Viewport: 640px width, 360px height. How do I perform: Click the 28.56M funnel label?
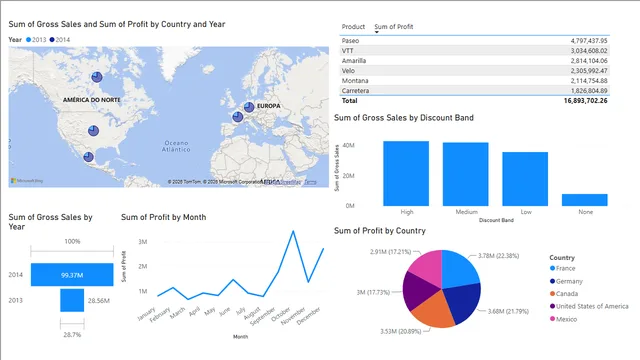99,301
